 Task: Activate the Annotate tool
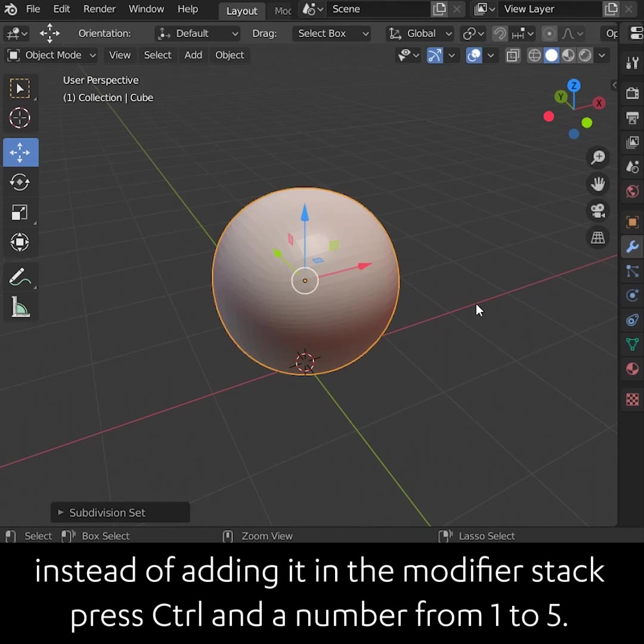(20, 276)
